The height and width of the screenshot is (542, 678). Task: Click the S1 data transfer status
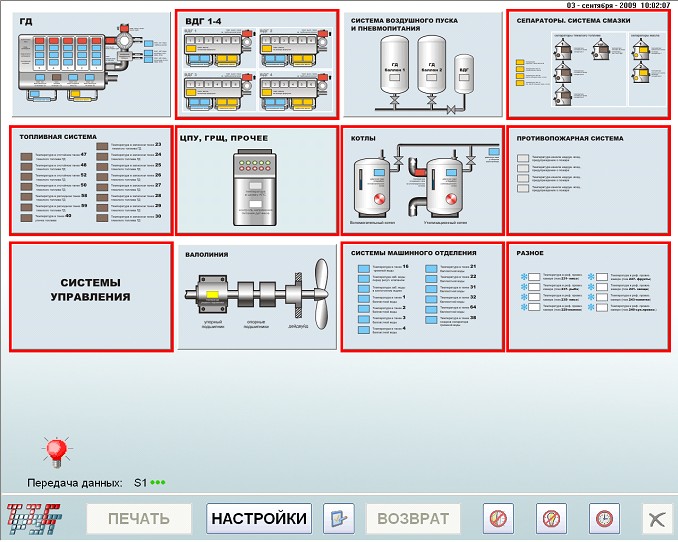point(150,483)
